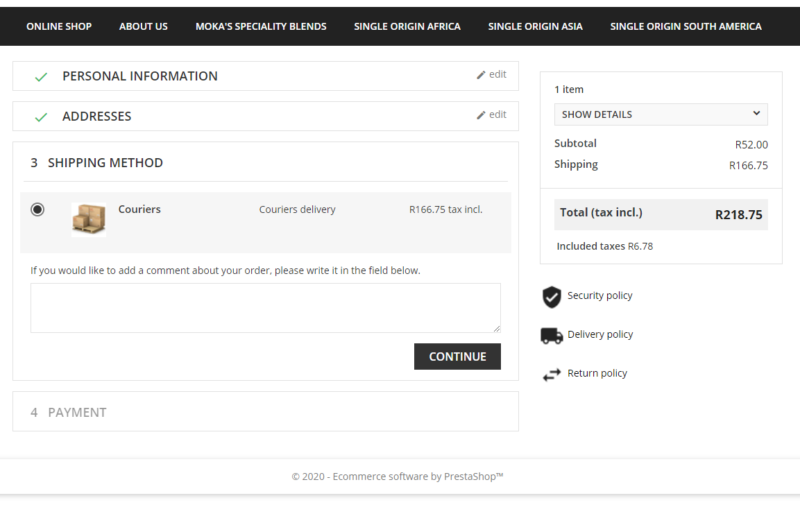Expand the Payment step section

coord(265,411)
